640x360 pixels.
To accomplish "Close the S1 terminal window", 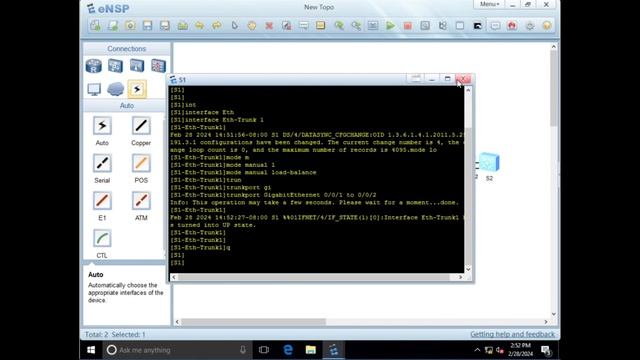I will 463,79.
